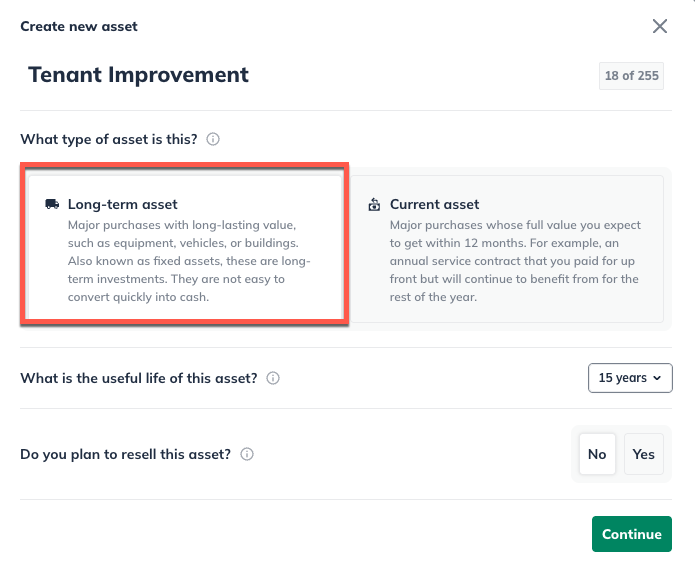Open the 15 years useful life dropdown
The image size is (695, 562).
click(630, 378)
